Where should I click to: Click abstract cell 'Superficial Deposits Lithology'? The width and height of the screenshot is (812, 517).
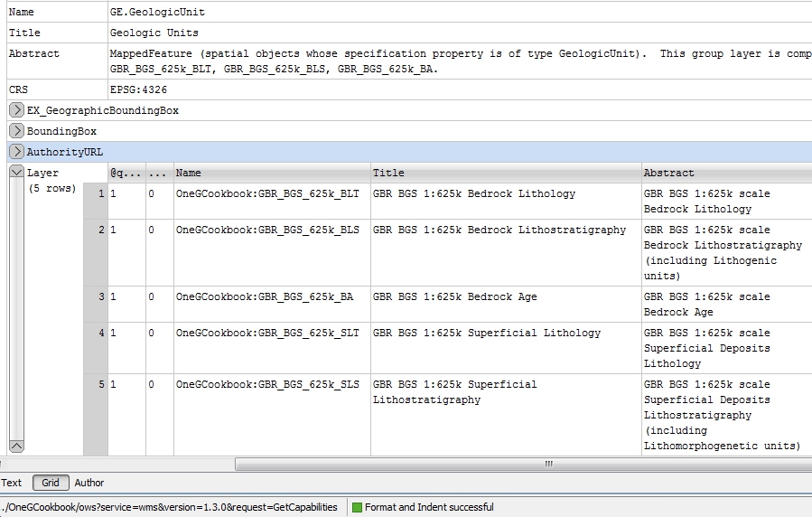click(x=727, y=348)
